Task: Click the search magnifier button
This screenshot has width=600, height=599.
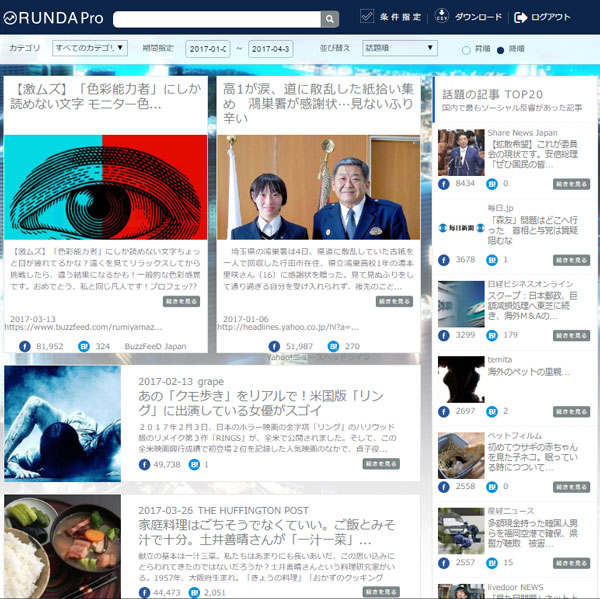Action: pyautogui.click(x=329, y=19)
